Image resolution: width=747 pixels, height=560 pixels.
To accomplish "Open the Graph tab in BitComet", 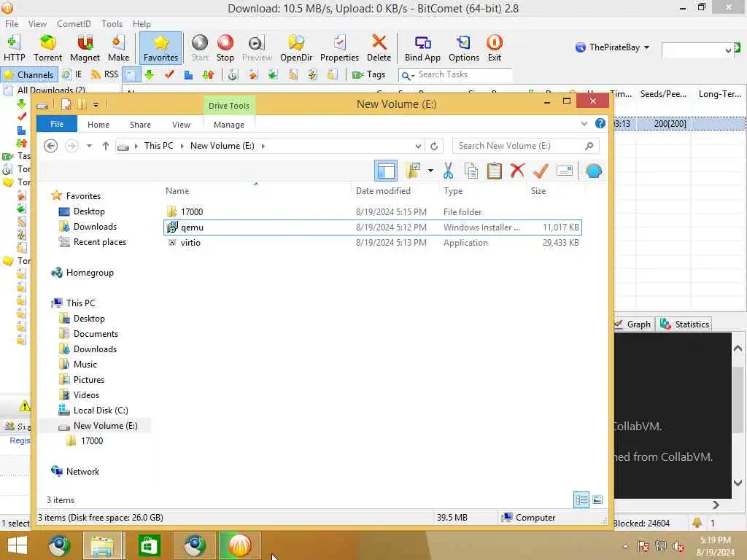I will click(x=633, y=324).
